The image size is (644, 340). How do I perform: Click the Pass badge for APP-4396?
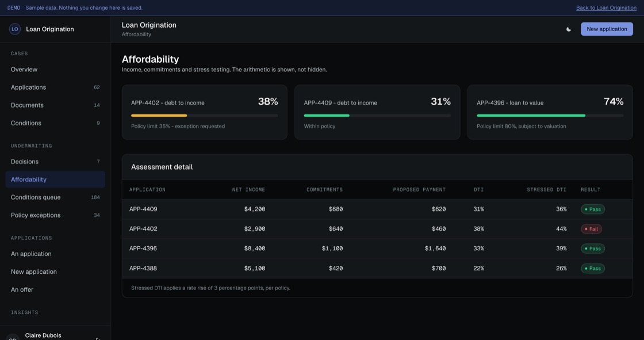[592, 249]
